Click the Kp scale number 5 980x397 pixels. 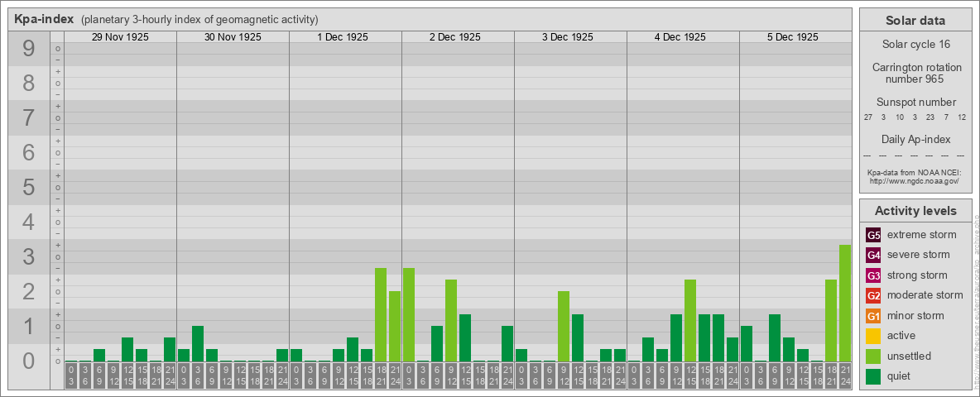[28, 187]
